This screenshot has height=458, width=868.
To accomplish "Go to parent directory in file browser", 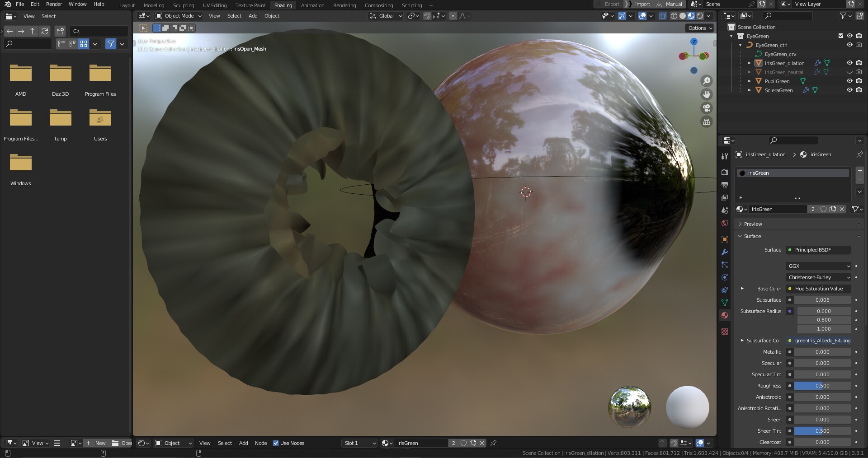I will click(x=33, y=31).
